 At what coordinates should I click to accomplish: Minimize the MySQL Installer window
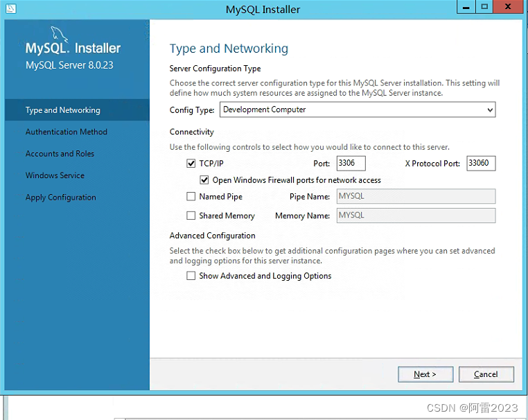coord(466,7)
